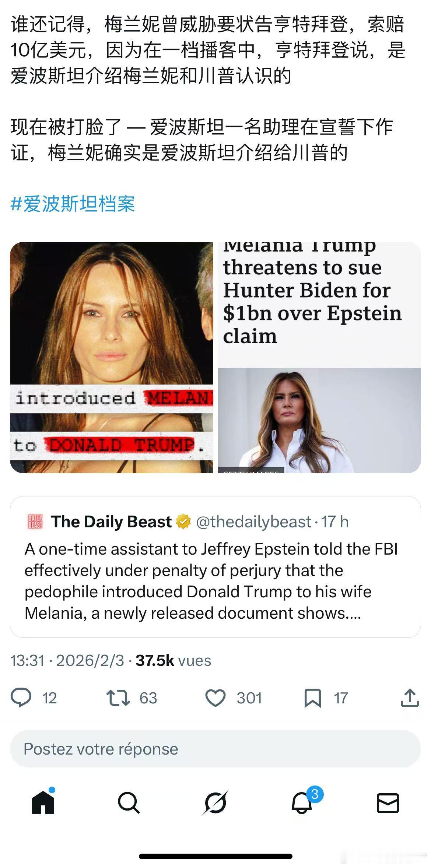Tap the reply speech bubble icon

[21, 698]
